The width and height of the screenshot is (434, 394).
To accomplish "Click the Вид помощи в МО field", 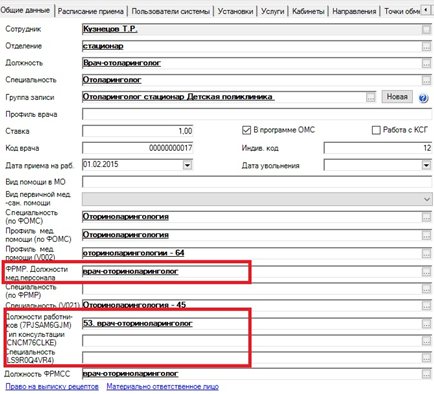I will point(257,182).
